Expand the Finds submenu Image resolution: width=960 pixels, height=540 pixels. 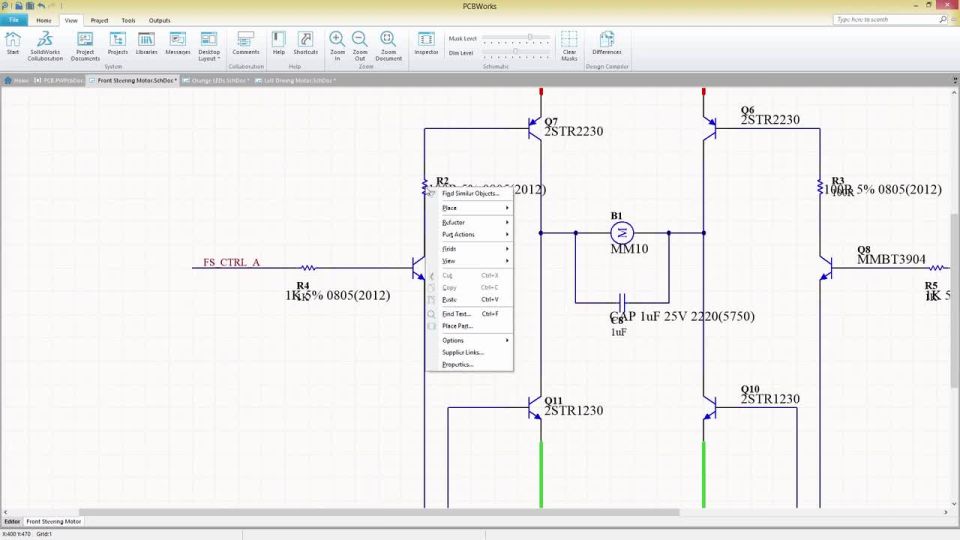(470, 249)
